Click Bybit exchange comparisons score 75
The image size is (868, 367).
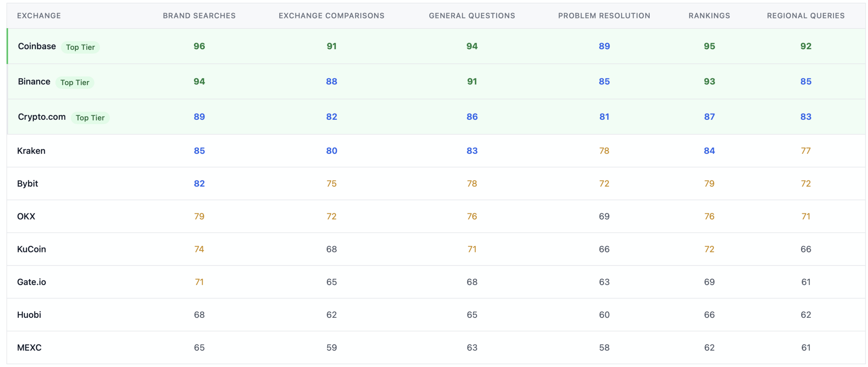click(331, 183)
